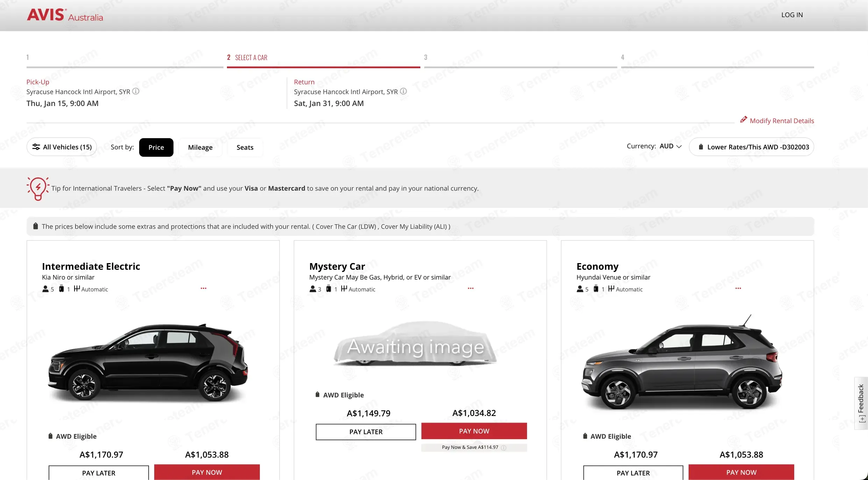Screen dimensions: 868x480
Task: Open Intermediate Electric three-dot details menu
Action: coord(204,288)
